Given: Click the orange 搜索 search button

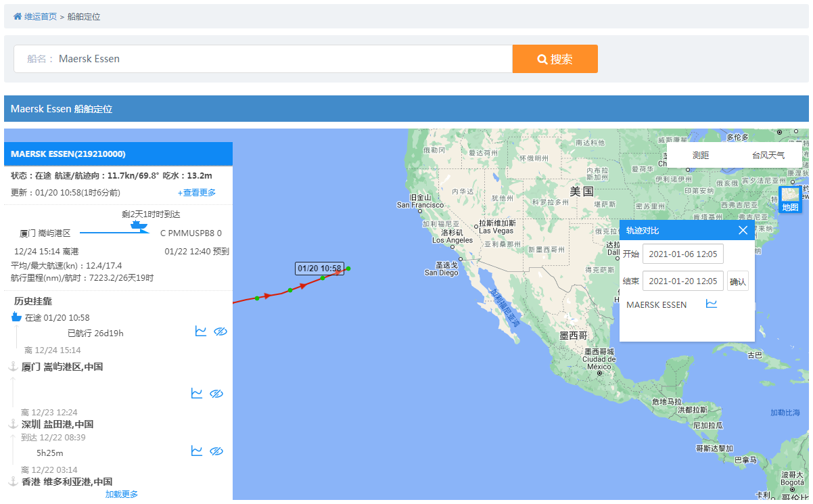Looking at the screenshot, I should (555, 59).
